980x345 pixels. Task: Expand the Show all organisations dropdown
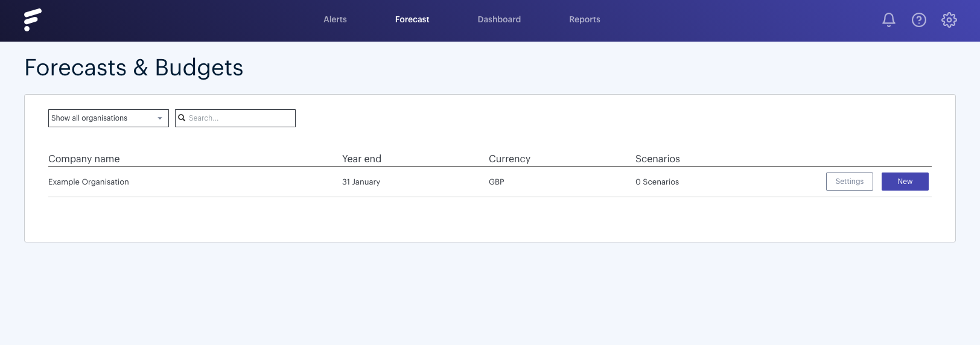pos(109,118)
